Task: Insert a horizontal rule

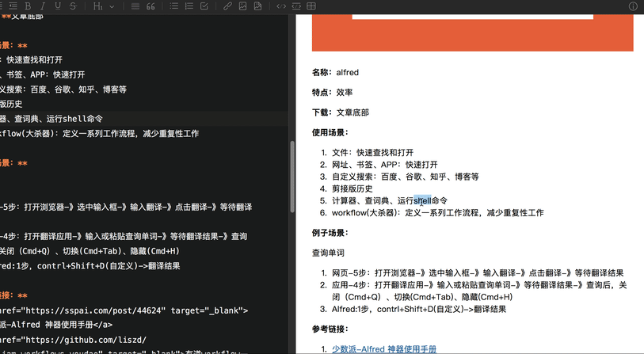Action: coord(135,6)
